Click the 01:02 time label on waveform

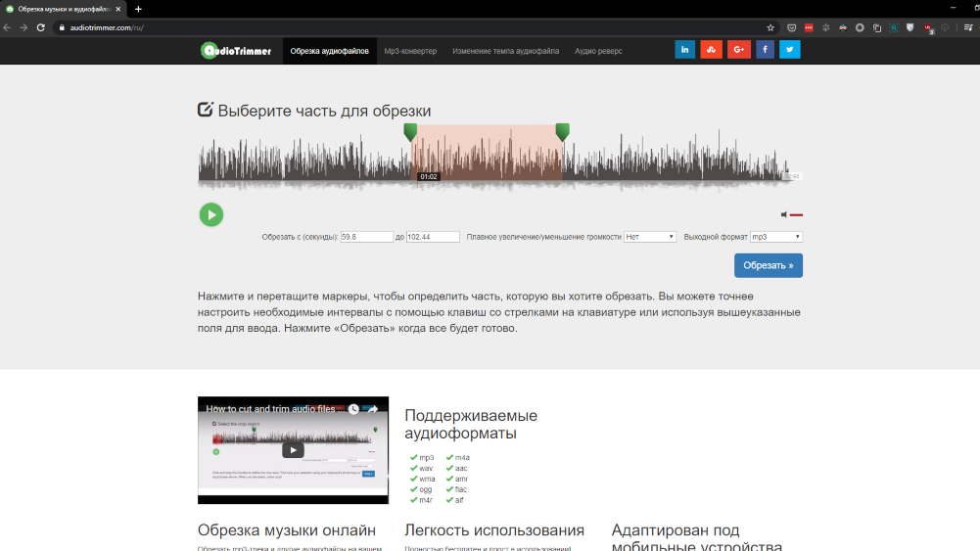[x=429, y=177]
